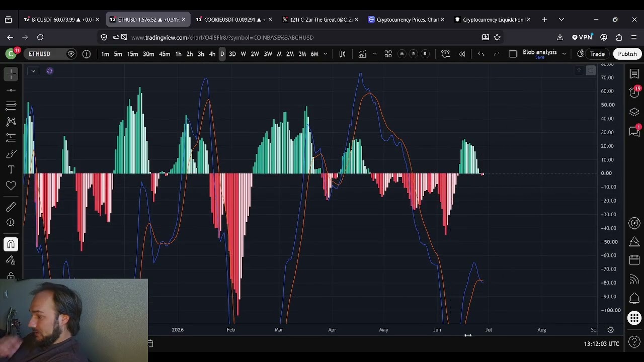The width and height of the screenshot is (644, 362).
Task: Open the economic calendar icon
Action: point(634,260)
